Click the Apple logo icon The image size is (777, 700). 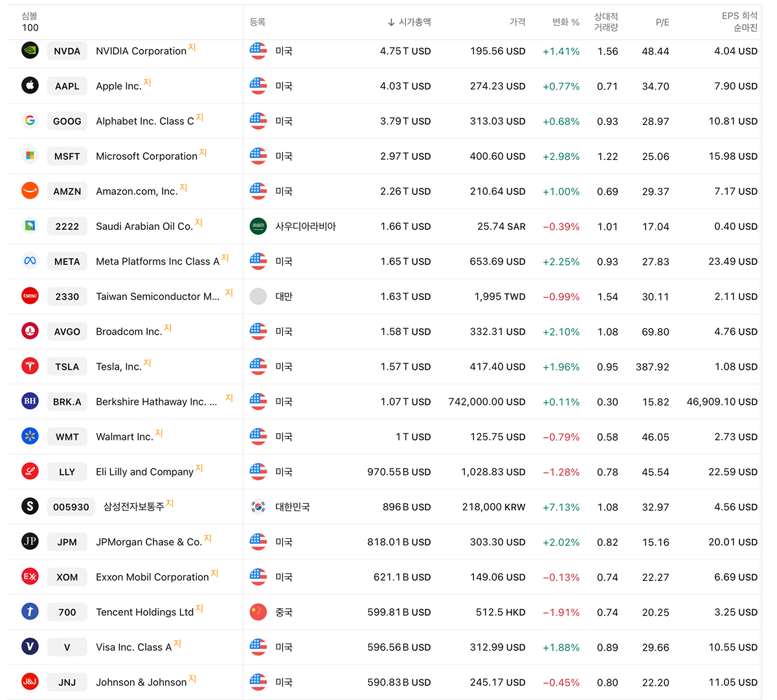click(30, 85)
